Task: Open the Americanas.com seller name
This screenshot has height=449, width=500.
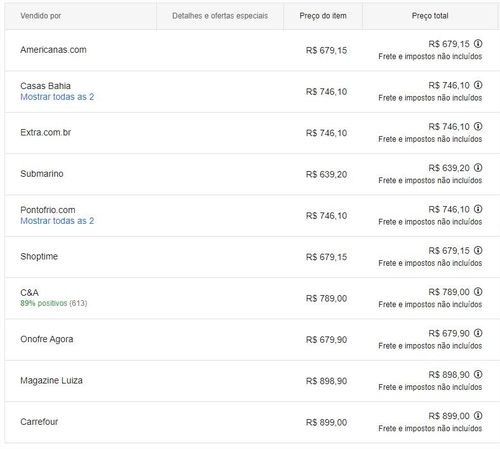Action: click(x=53, y=50)
